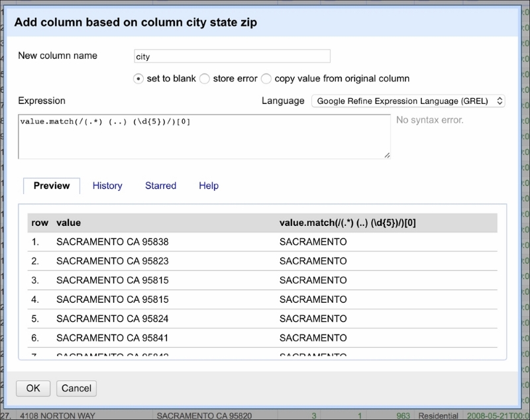Focus the New column name field

coord(233,56)
